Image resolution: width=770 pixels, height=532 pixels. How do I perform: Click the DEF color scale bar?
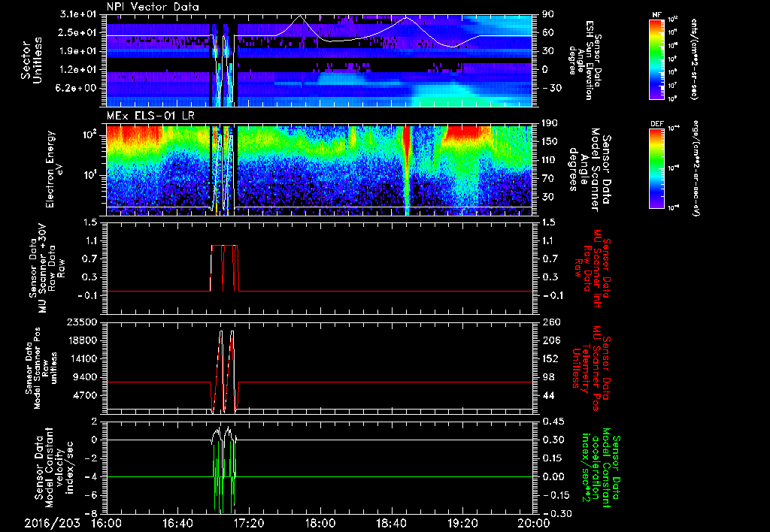tap(656, 168)
